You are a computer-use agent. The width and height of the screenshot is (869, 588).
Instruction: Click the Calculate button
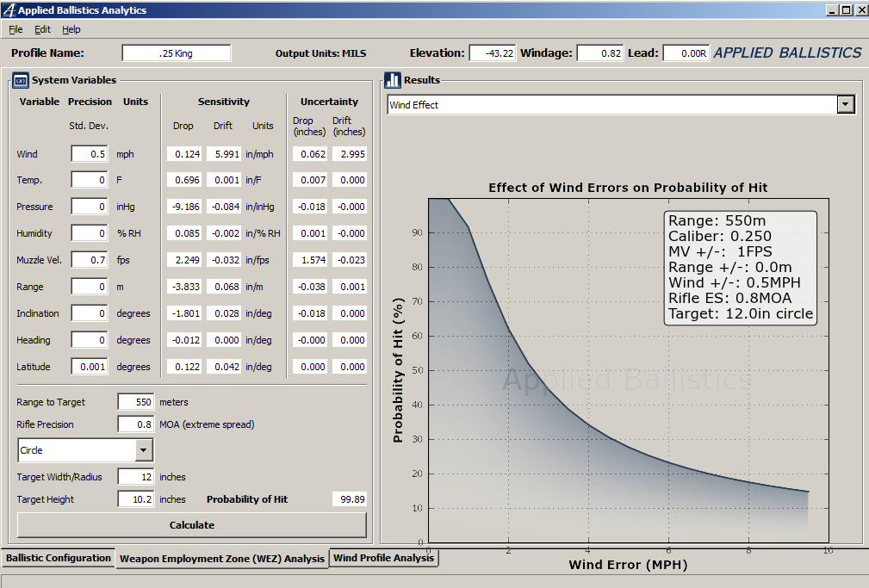[x=192, y=525]
